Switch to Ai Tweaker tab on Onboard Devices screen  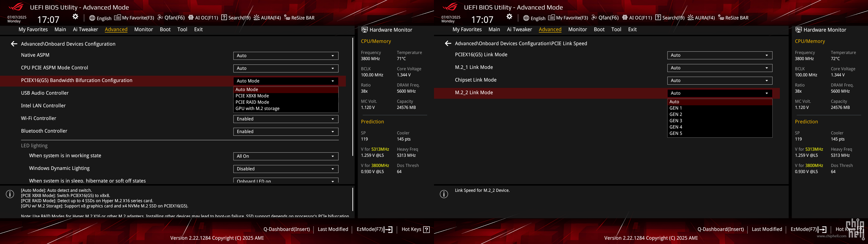(x=85, y=29)
